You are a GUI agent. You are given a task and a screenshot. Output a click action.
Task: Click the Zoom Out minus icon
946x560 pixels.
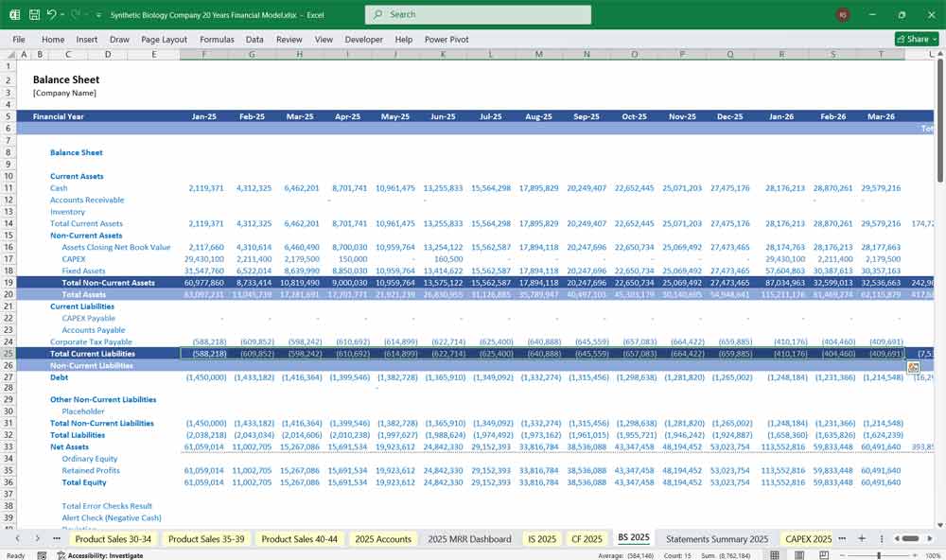pos(842,554)
